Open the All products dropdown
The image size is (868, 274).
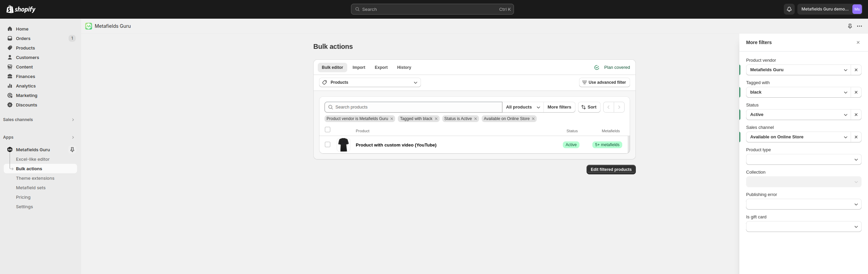(x=523, y=107)
